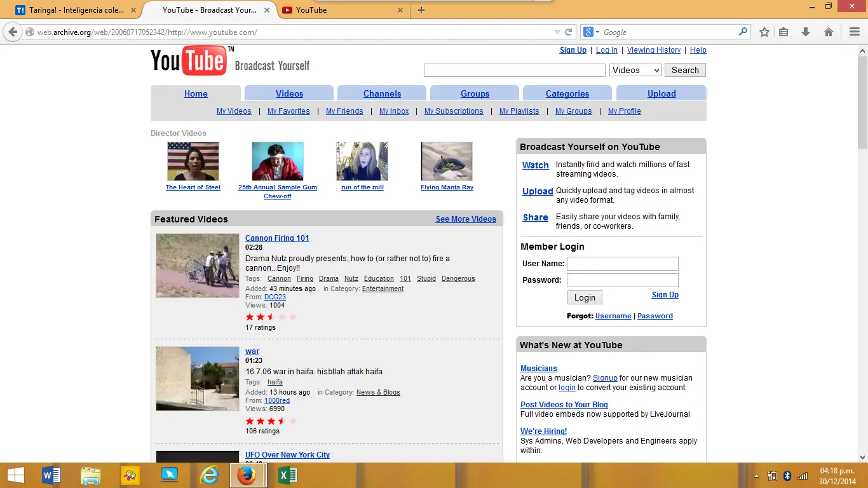This screenshot has height=488, width=868.
Task: Open the Videos navigation tab
Action: (x=289, y=93)
